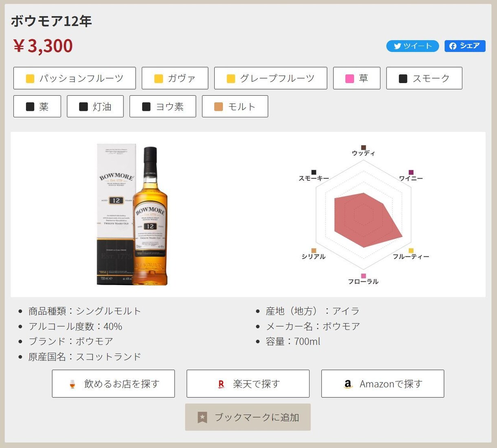
Task: Click the ワイニー purple legend square
Action: pos(411,172)
